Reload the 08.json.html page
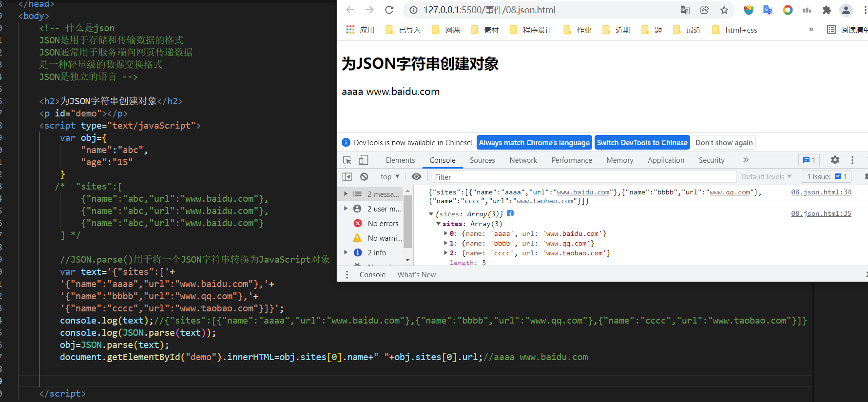Viewport: 868px width, 402px height. coord(389,10)
